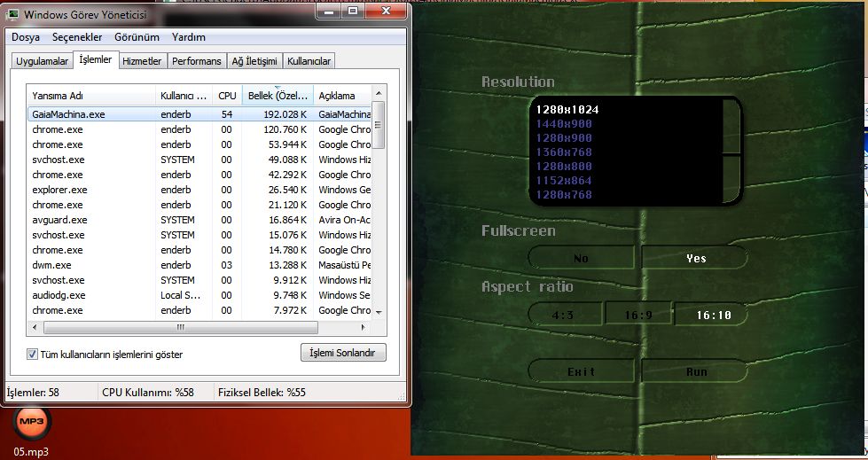The width and height of the screenshot is (868, 460).
Task: Click the İşlemler: 58 status bar entry
Action: click(x=33, y=393)
